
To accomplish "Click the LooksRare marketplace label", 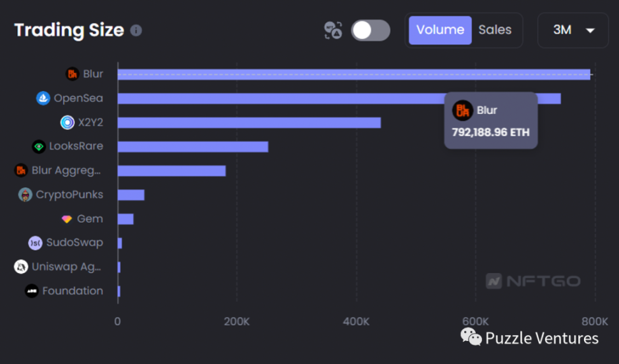I will click(x=76, y=146).
